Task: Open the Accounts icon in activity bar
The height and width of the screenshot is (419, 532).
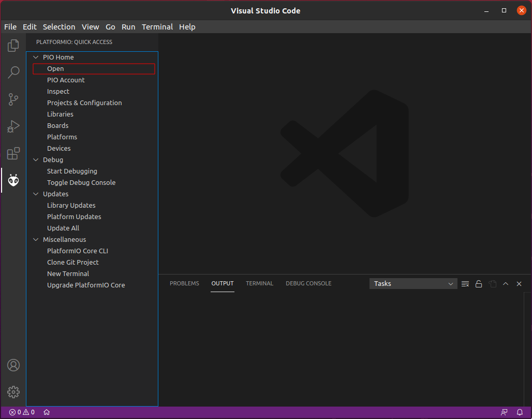Action: [x=13, y=365]
